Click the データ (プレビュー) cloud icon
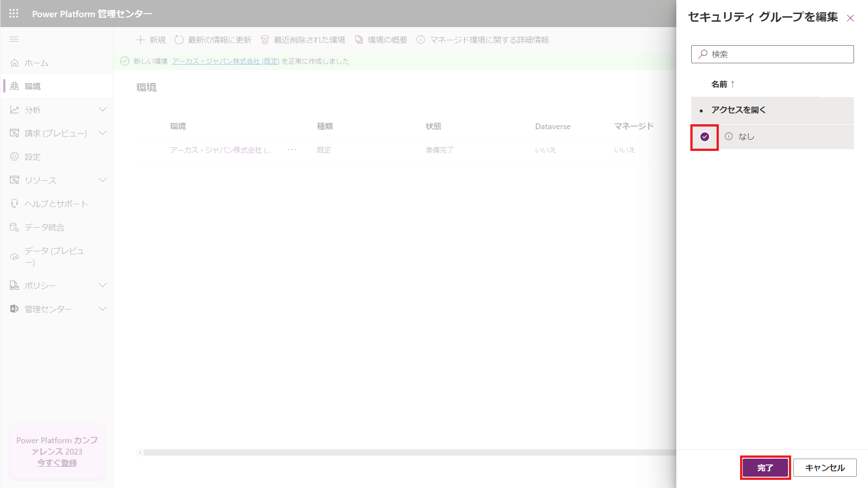 (14, 257)
